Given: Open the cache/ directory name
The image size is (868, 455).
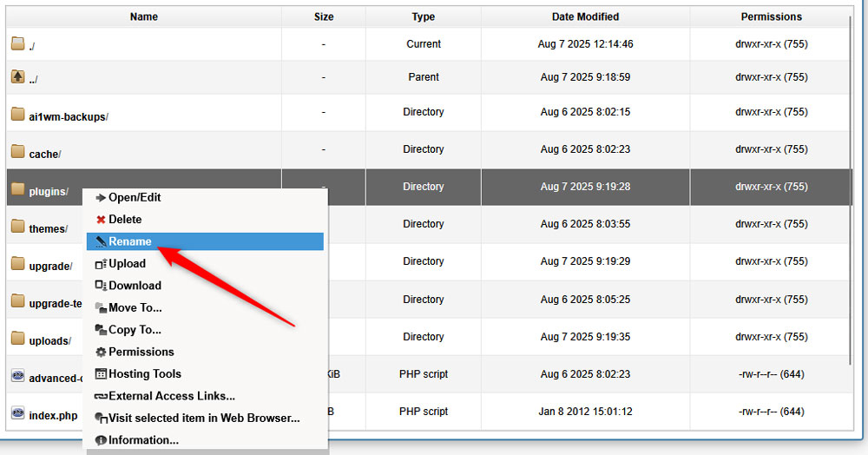Looking at the screenshot, I should point(45,155).
